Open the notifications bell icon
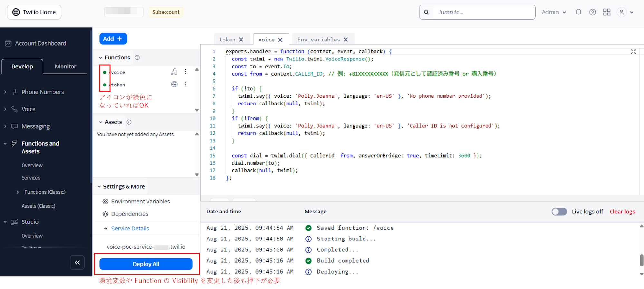 tap(578, 12)
